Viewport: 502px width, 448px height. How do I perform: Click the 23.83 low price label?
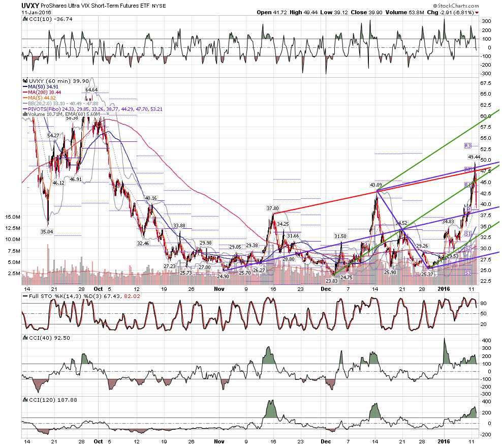[332, 281]
